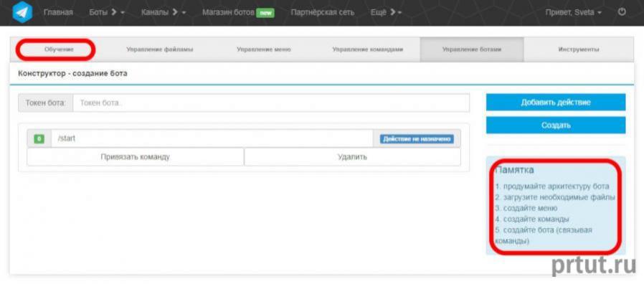Open Партнёрская сеть page
The width and height of the screenshot is (644, 284).
[323, 12]
